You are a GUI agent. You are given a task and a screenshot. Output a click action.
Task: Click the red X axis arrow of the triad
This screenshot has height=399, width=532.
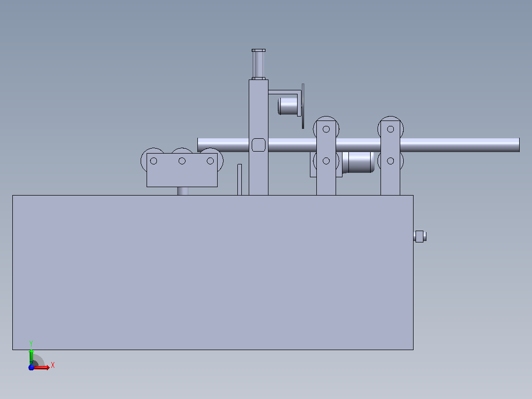42,367
